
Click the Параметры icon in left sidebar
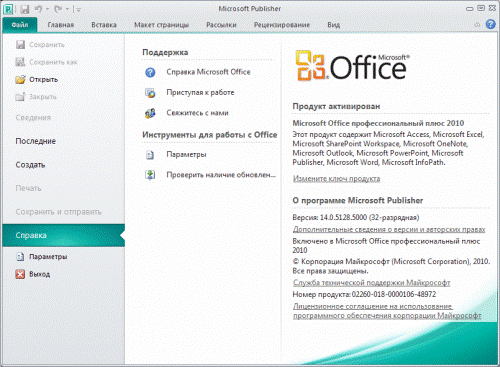point(20,257)
